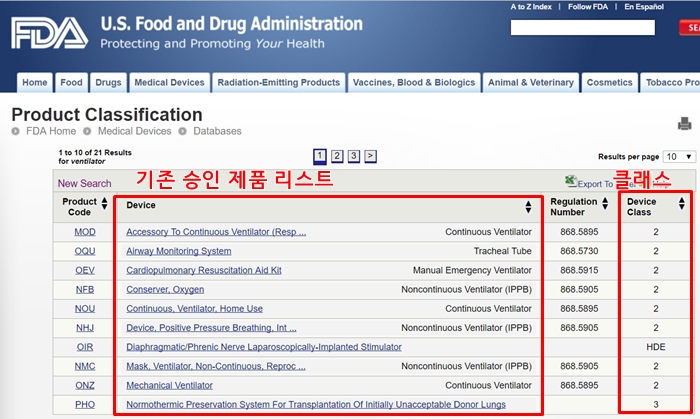This screenshot has width=700, height=419.
Task: Click the A to Z Index link
Action: 531,7
